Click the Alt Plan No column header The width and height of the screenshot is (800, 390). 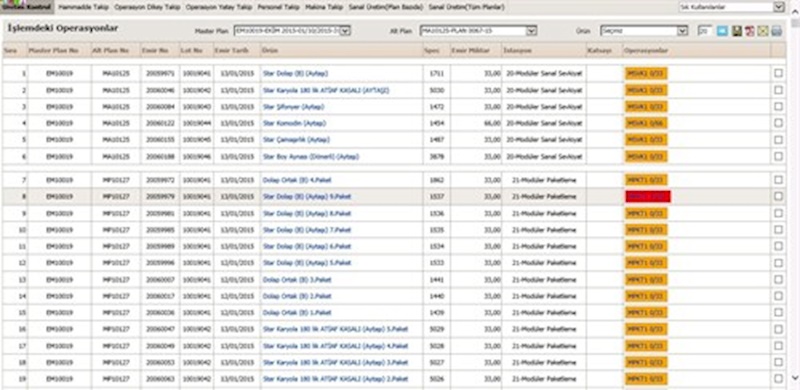(110, 51)
